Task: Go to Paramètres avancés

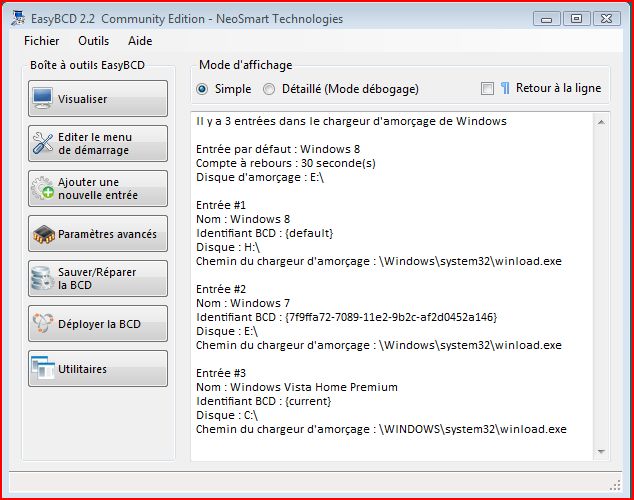Action: [98, 234]
